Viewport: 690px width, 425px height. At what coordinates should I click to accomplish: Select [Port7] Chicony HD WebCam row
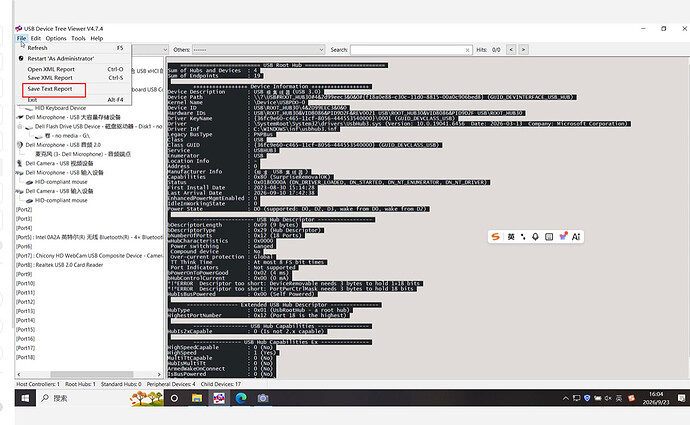click(x=89, y=256)
